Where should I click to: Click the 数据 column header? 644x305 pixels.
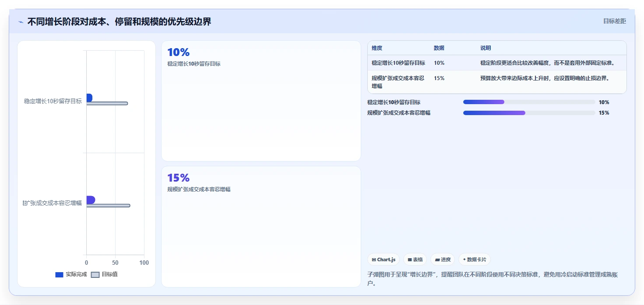[x=439, y=48]
